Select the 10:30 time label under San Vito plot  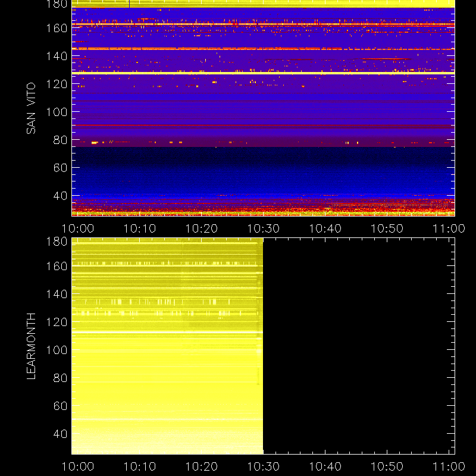tap(263, 228)
